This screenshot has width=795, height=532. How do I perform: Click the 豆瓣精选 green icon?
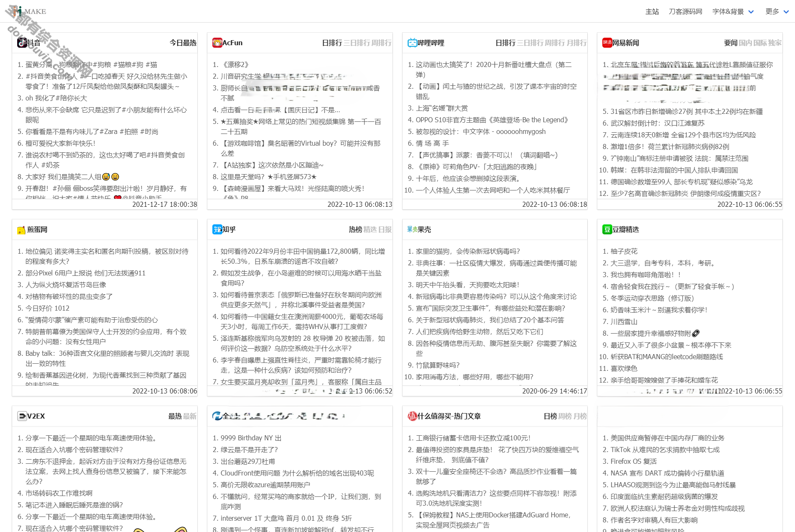[607, 229]
